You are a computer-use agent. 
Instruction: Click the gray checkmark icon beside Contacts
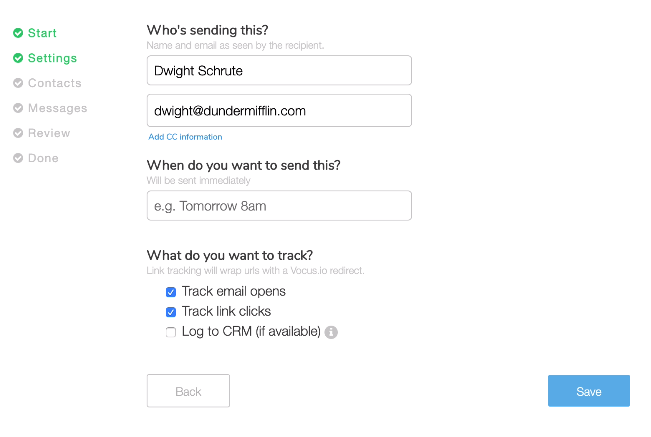(x=18, y=83)
